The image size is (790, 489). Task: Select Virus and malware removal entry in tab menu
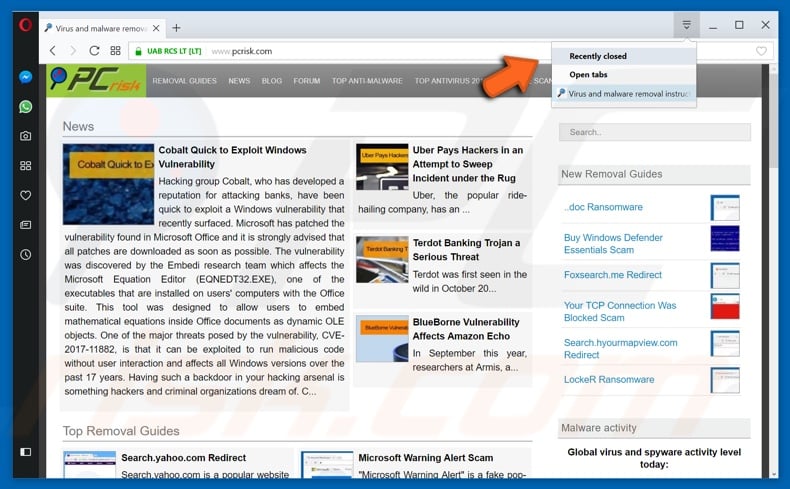(x=624, y=94)
